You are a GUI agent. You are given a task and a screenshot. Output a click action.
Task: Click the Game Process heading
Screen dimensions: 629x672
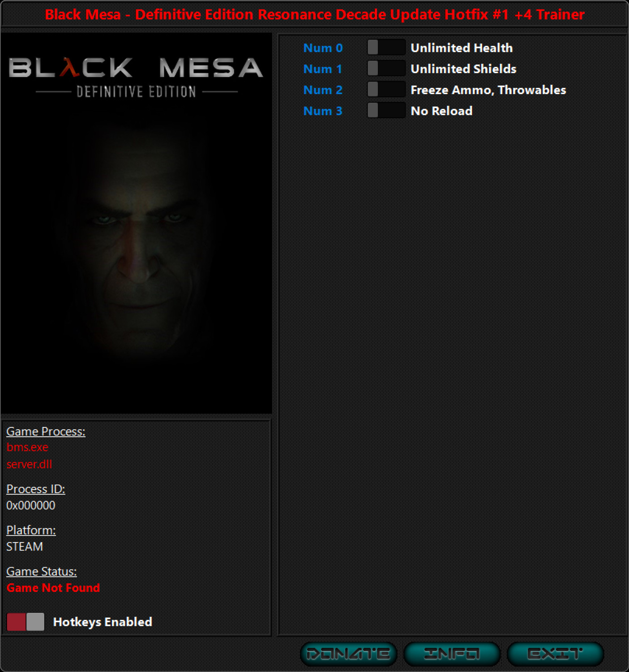[x=46, y=431]
